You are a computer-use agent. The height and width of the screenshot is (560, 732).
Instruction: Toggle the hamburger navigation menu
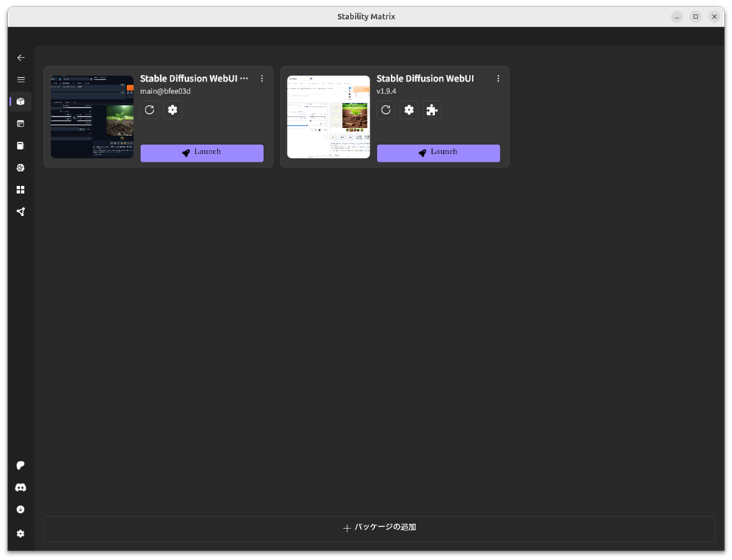pos(21,80)
